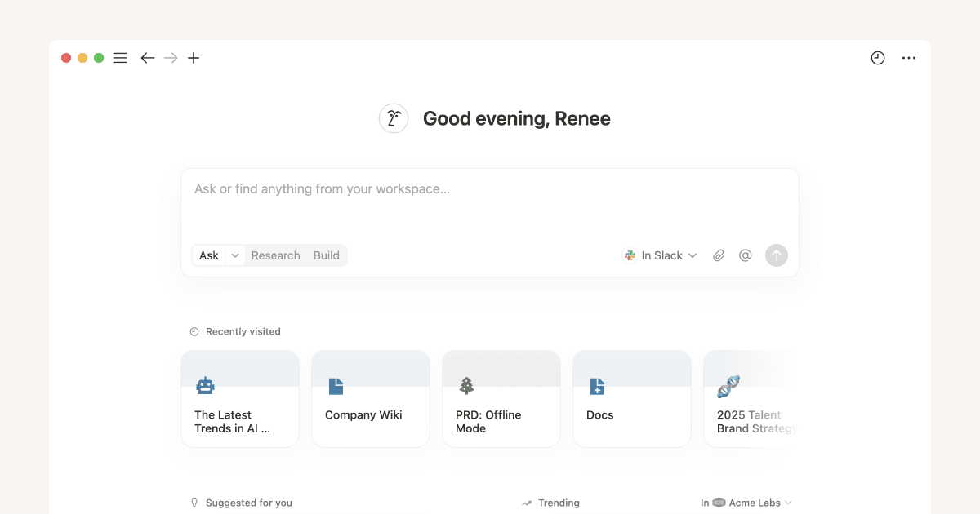The height and width of the screenshot is (514, 980).
Task: Attach a file with the paperclip icon
Action: pyautogui.click(x=719, y=255)
